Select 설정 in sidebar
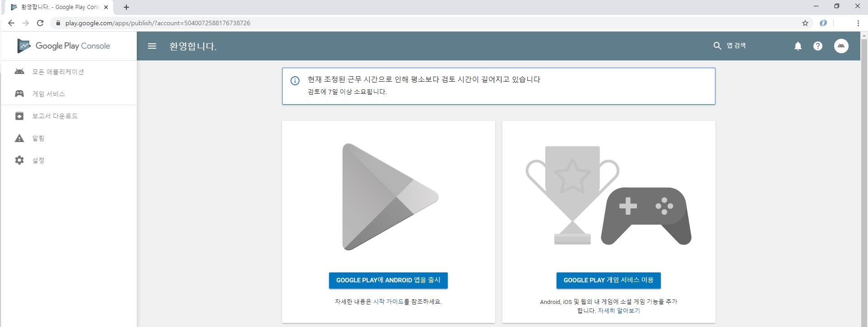868x327 pixels. click(x=69, y=160)
